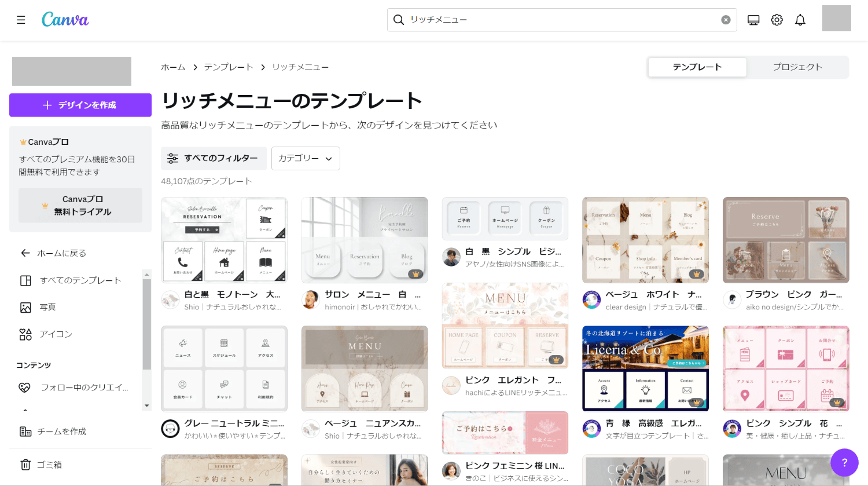Click the テンプレート breadcrumb
Image resolution: width=868 pixels, height=486 pixels.
pos(229,67)
